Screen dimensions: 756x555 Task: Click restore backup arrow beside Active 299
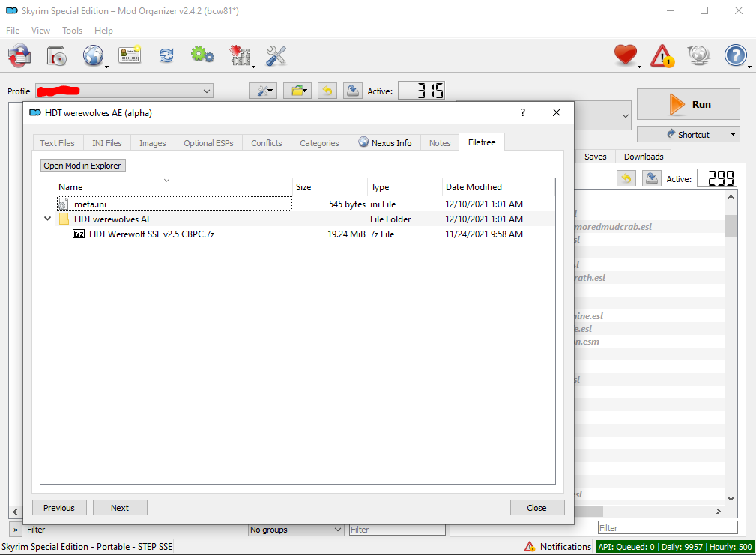point(626,178)
